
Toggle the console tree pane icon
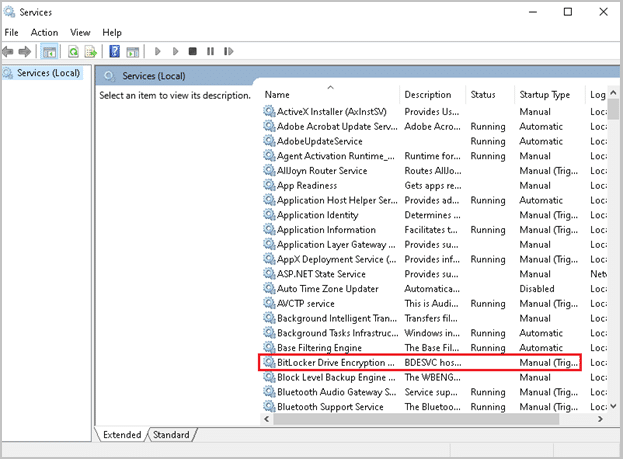pos(49,51)
